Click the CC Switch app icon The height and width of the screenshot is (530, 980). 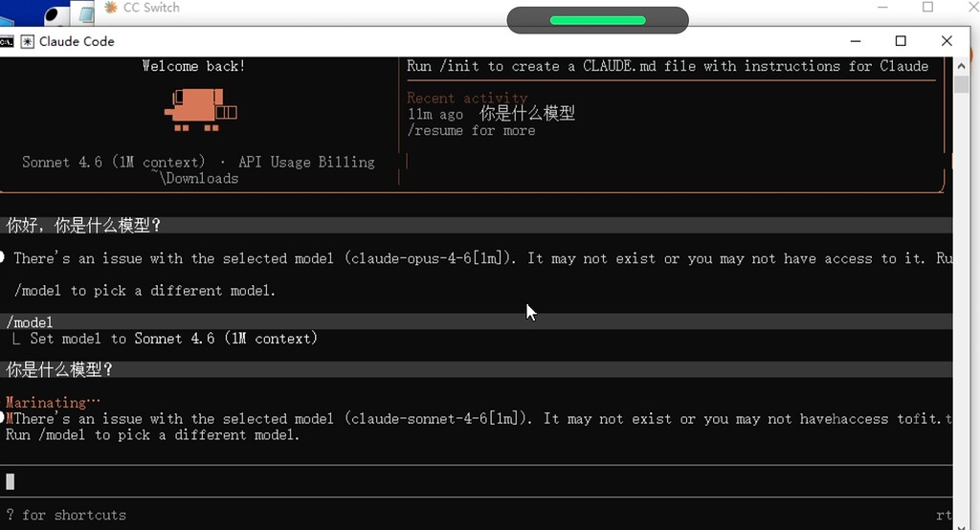point(111,8)
